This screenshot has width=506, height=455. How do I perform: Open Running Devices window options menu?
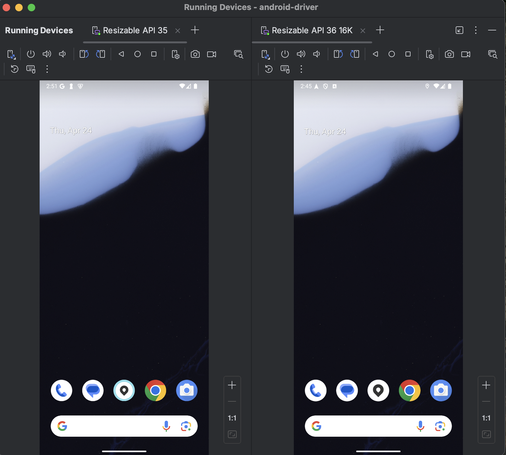[476, 30]
